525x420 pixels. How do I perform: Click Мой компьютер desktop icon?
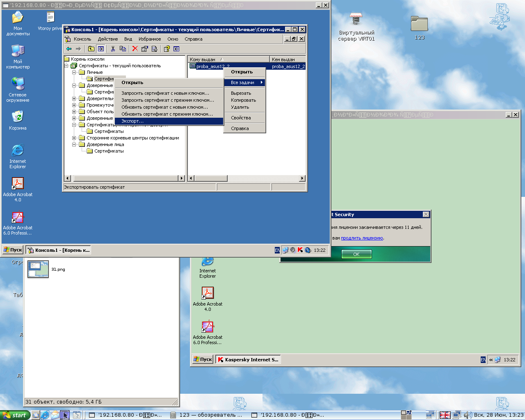point(18,51)
